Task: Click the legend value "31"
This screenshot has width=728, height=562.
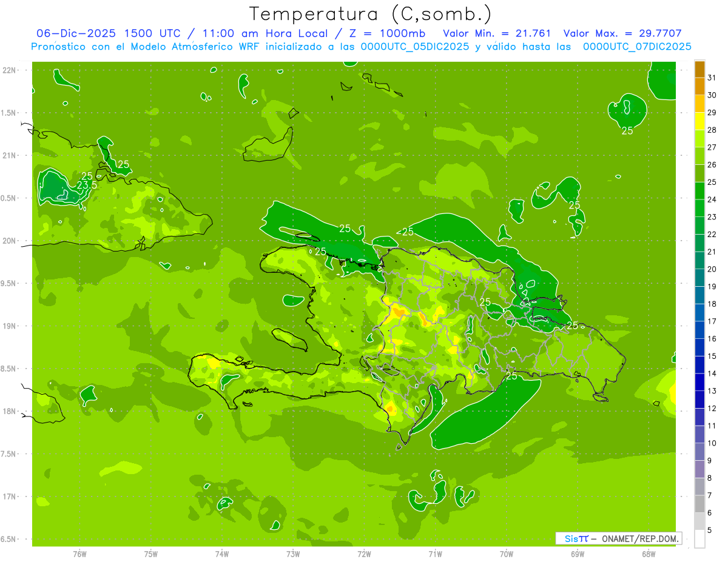Action: coord(712,78)
